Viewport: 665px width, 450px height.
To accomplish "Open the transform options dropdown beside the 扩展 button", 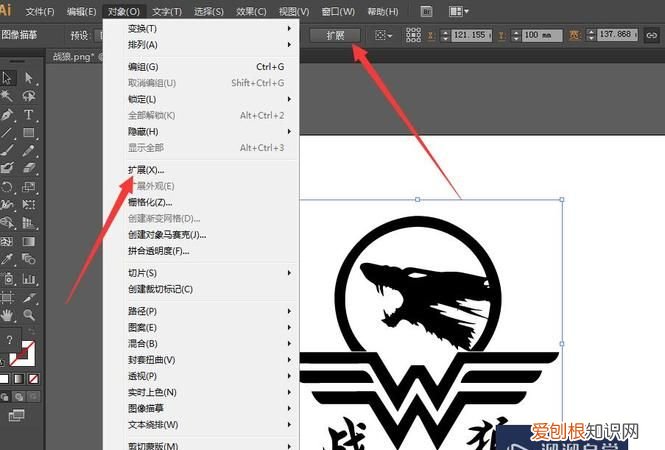I will (383, 35).
